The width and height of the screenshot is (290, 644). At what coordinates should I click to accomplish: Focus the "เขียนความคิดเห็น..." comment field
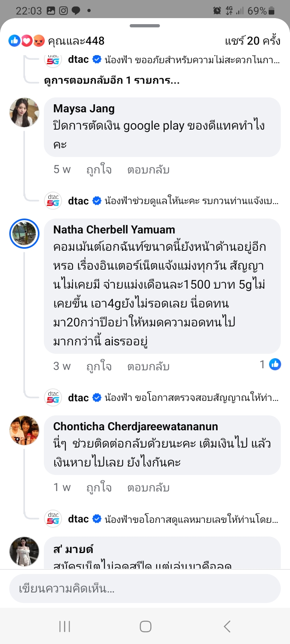[145, 588]
